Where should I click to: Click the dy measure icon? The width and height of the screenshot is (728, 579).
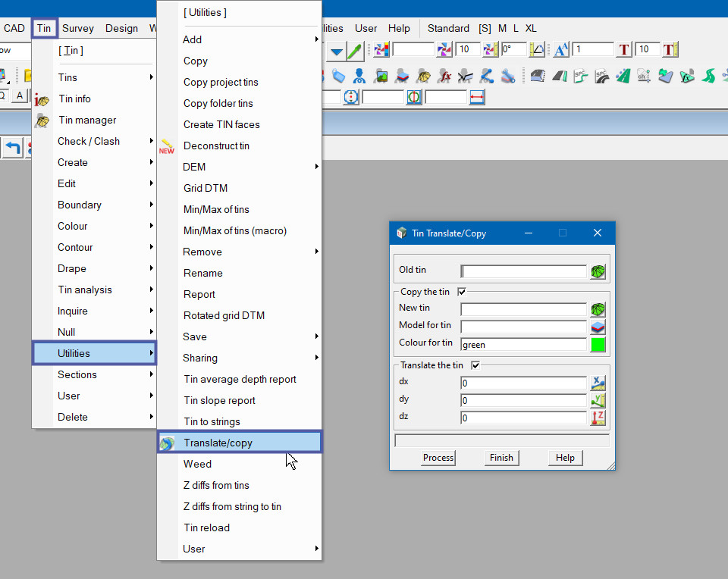pos(598,400)
